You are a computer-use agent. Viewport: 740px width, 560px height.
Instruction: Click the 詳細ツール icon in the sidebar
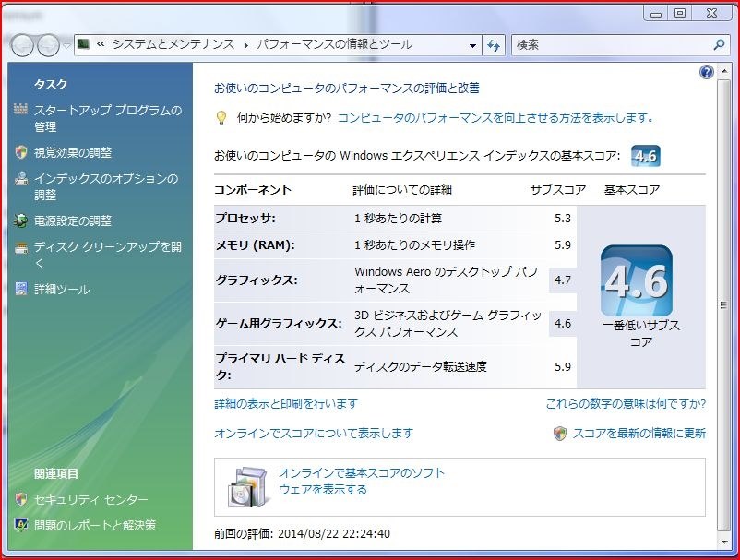21,288
